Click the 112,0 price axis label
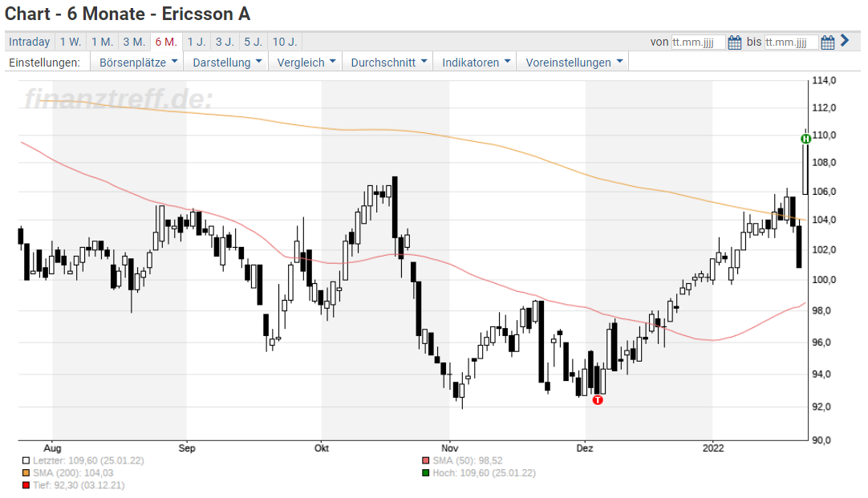 [824, 108]
